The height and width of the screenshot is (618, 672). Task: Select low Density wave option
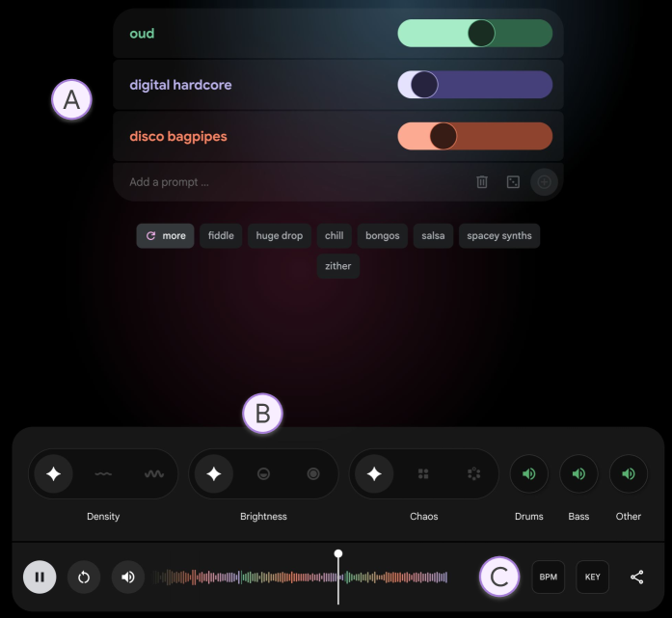coord(103,474)
